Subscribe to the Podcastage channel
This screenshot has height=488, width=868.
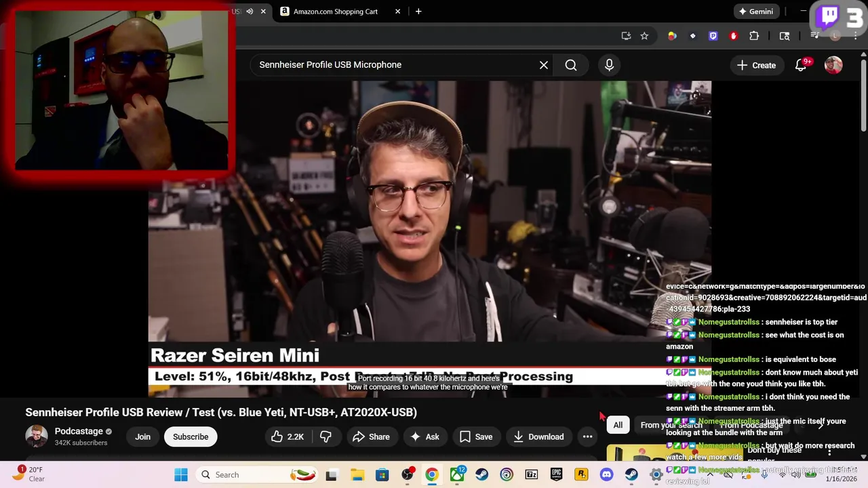(191, 436)
